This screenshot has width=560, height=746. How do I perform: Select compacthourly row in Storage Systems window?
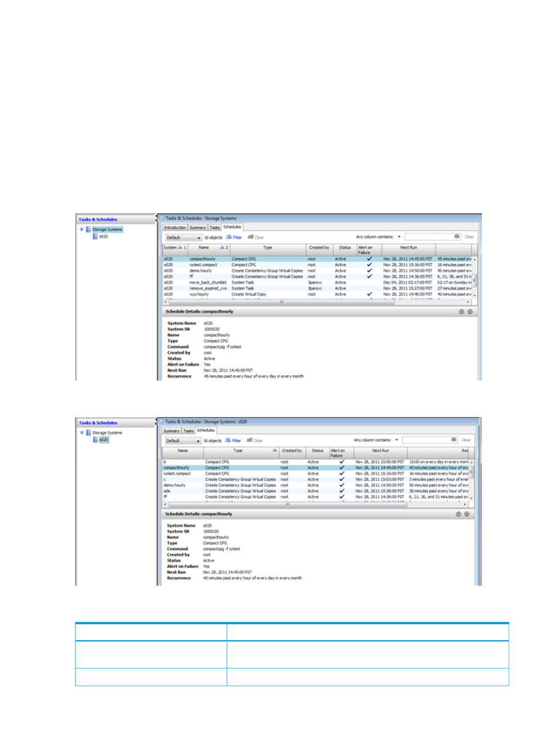[x=317, y=259]
